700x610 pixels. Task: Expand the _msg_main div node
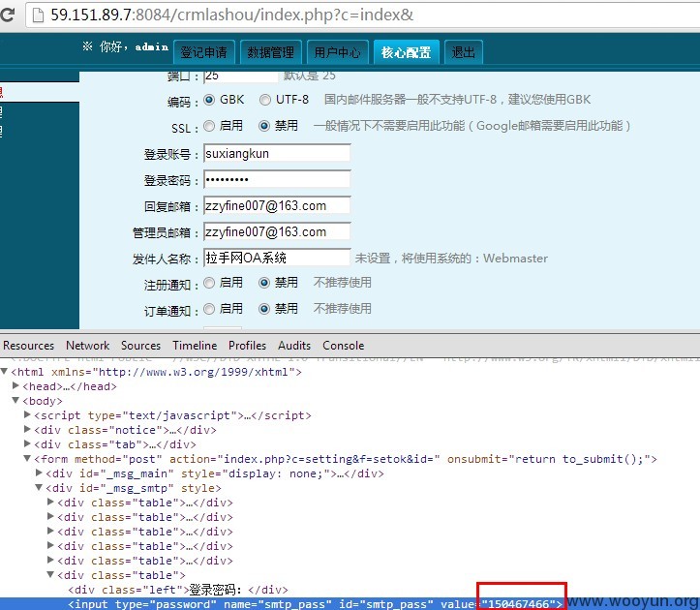click(39, 473)
